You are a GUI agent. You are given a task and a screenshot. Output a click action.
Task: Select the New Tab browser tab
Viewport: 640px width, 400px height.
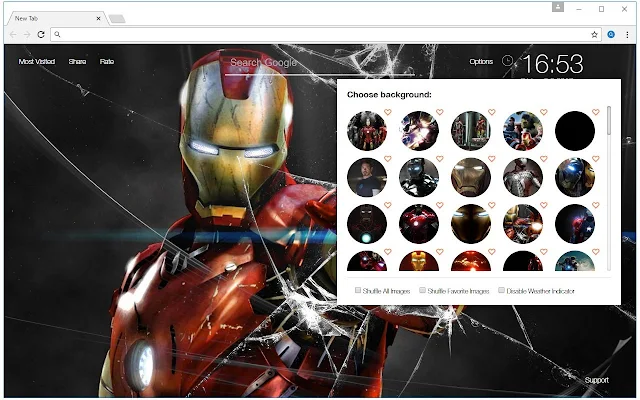click(55, 18)
